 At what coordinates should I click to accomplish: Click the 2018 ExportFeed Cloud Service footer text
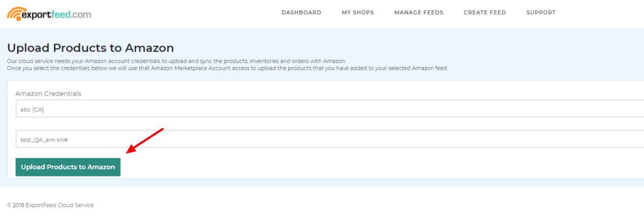(50, 205)
